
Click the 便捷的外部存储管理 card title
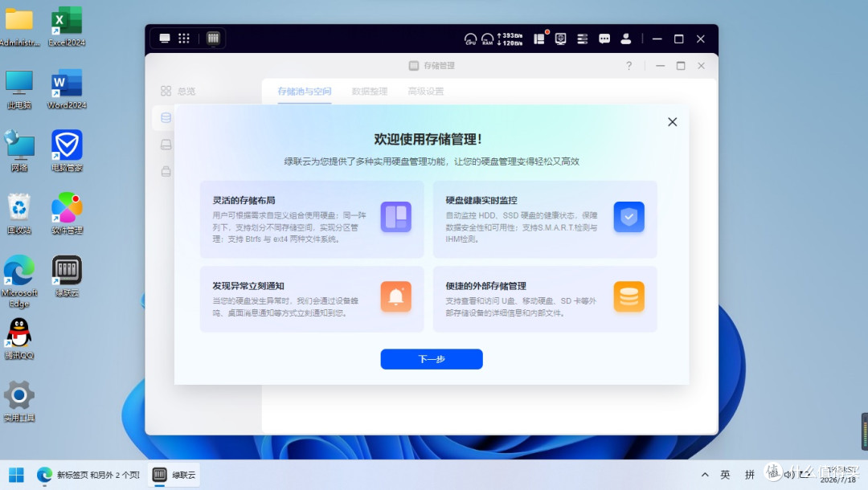click(485, 286)
